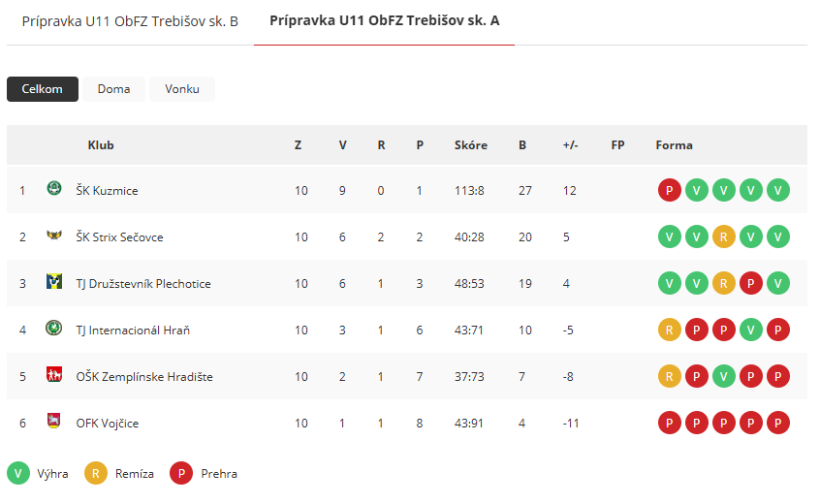Image resolution: width=820 pixels, height=504 pixels.
Task: Click the green V form badge for Internacionál Hraň
Action: (x=751, y=330)
